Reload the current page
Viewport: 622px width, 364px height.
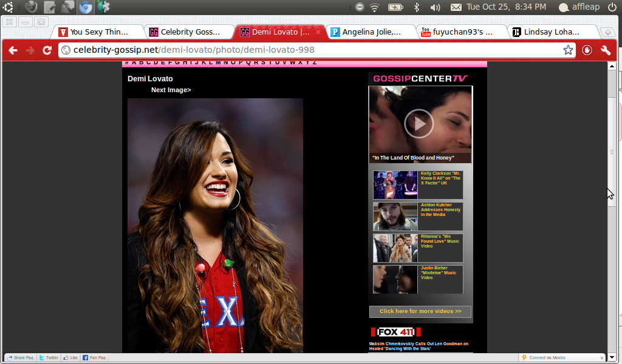click(x=47, y=50)
